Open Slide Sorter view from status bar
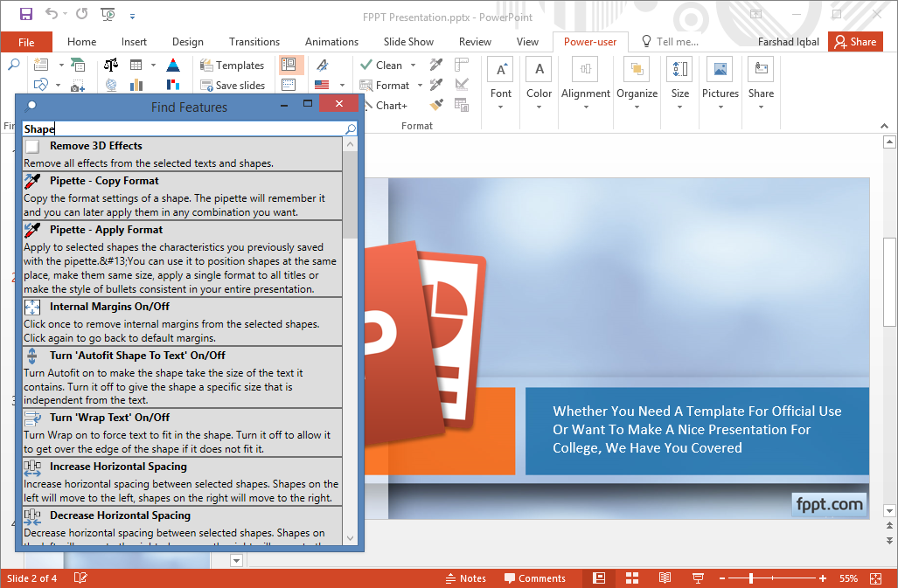The image size is (898, 588). (631, 578)
